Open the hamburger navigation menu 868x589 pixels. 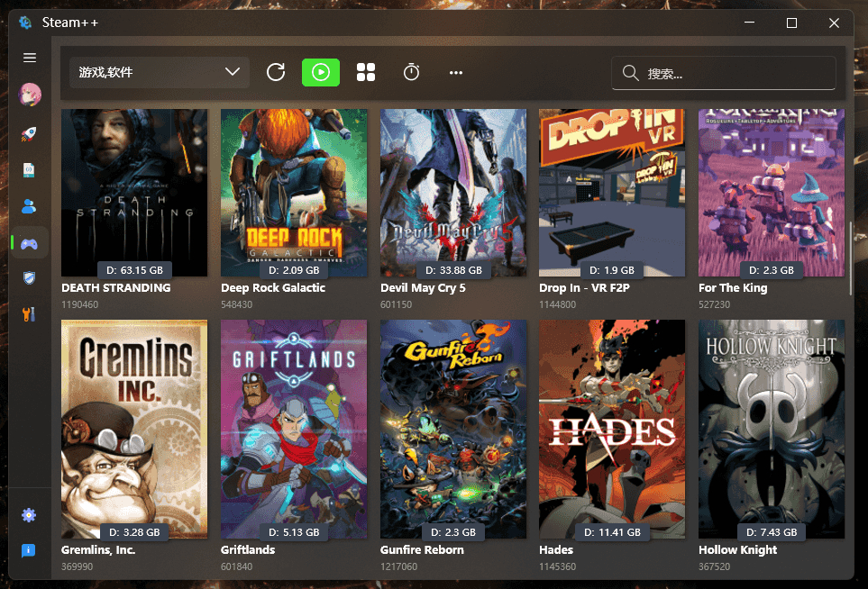30,58
